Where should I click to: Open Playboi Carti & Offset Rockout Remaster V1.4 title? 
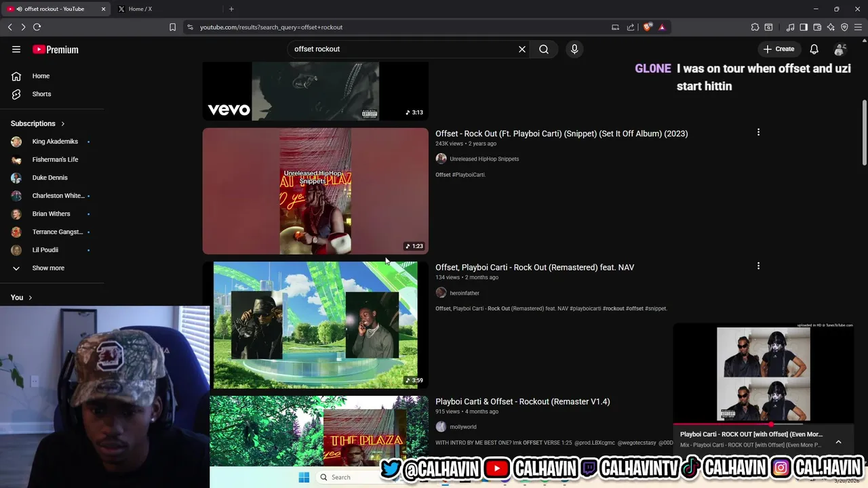coord(522,401)
